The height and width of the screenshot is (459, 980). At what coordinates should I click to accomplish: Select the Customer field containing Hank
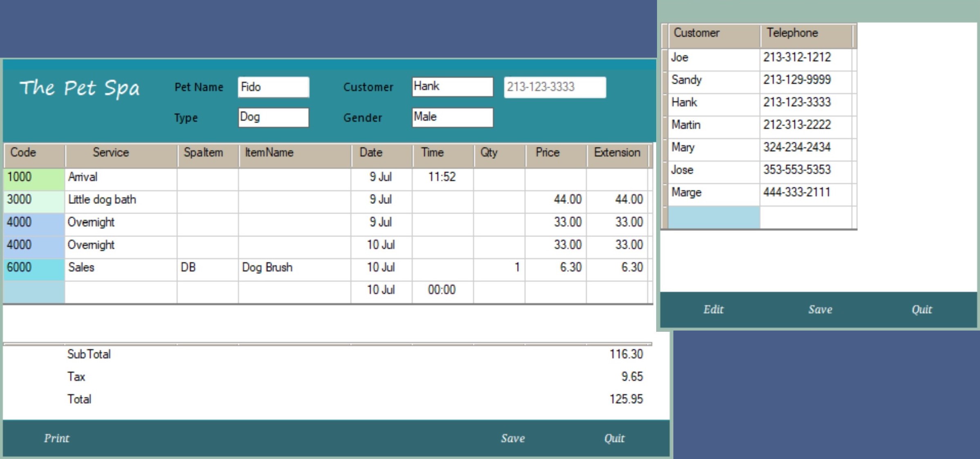452,87
